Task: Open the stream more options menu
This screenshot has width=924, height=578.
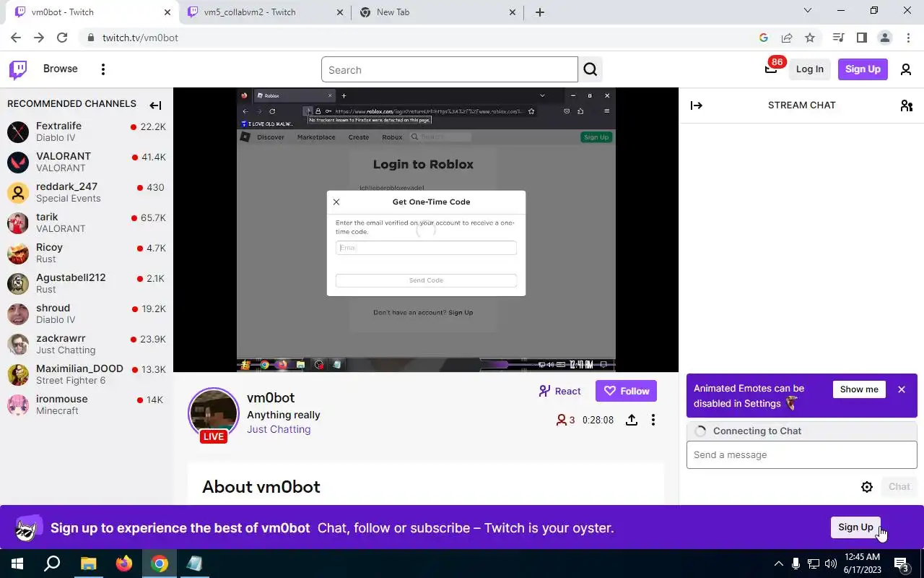Action: coord(653,420)
